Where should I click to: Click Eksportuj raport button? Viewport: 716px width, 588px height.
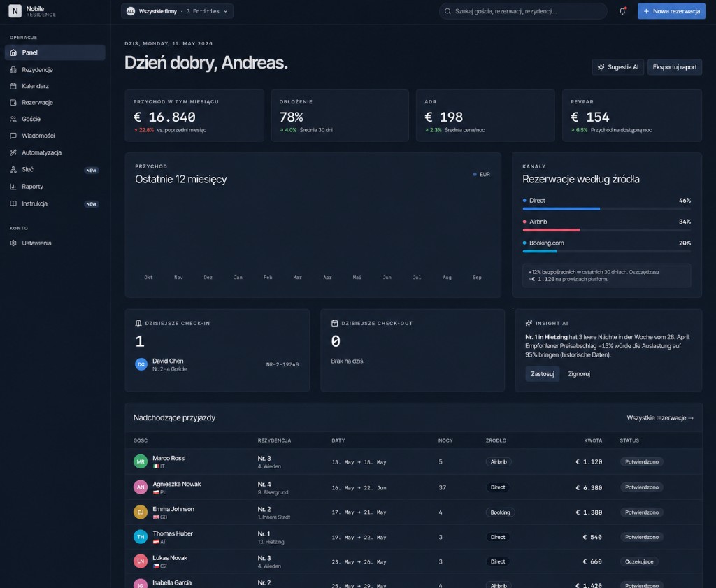coord(675,67)
